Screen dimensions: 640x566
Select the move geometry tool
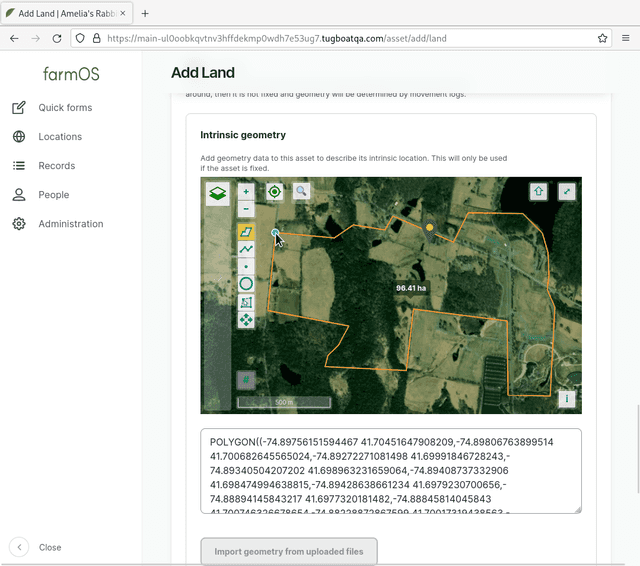(246, 320)
